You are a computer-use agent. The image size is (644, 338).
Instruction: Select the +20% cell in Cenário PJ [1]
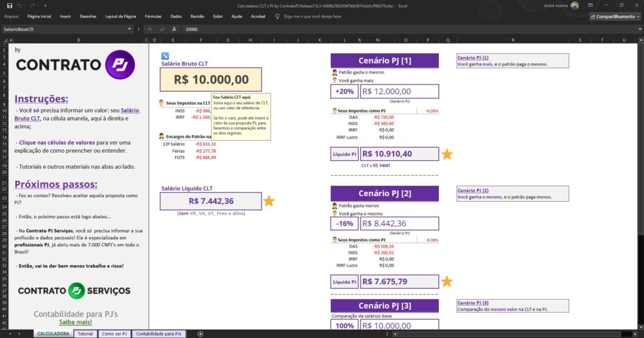(x=344, y=92)
